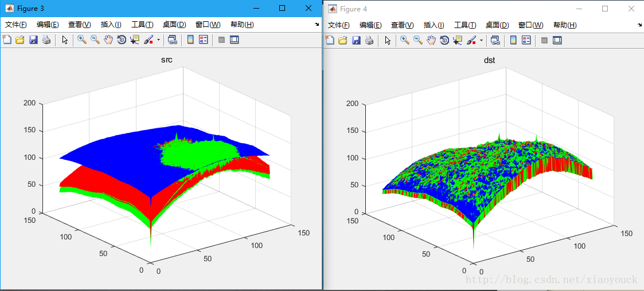Open 编辑(E) menu in Figure 3

pos(48,25)
